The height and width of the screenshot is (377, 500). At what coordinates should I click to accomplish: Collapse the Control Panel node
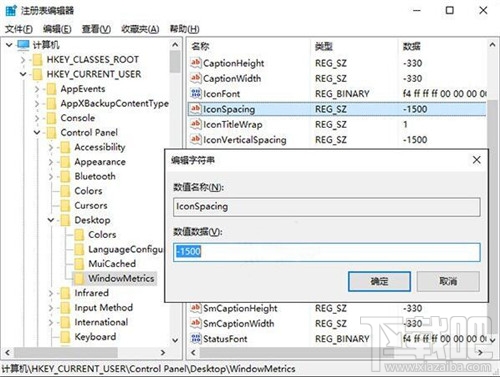click(37, 133)
